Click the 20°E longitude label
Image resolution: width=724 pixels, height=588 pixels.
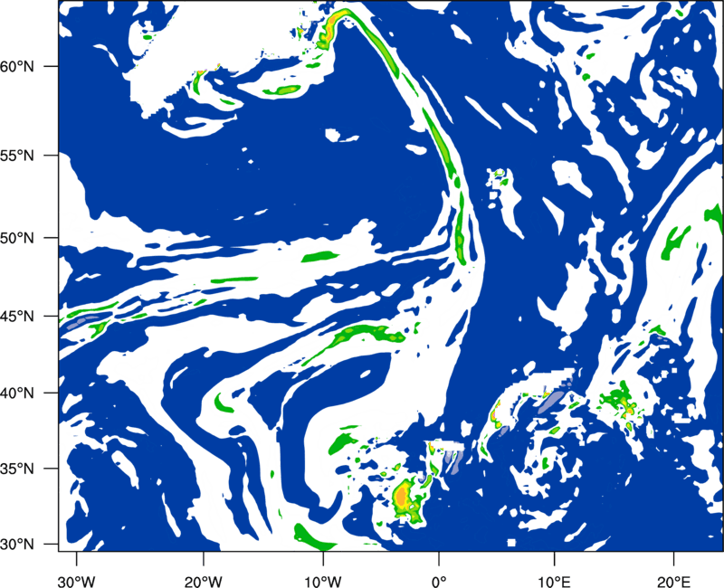(673, 582)
